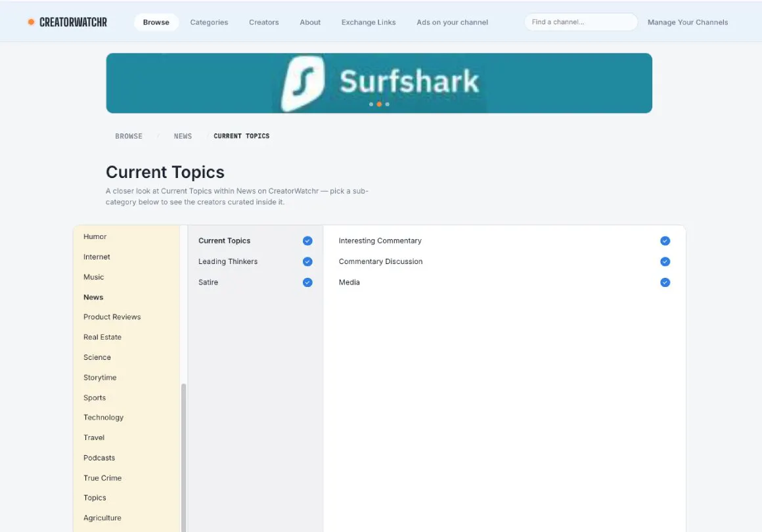Select Agriculture category
The width and height of the screenshot is (762, 532).
tap(102, 518)
